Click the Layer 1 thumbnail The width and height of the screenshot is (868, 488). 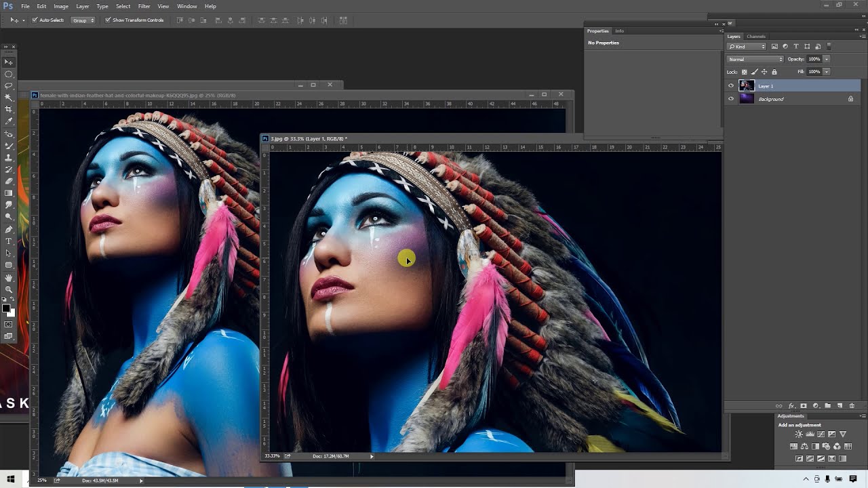pyautogui.click(x=747, y=85)
